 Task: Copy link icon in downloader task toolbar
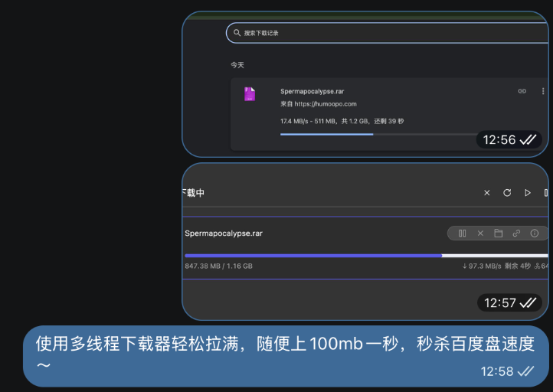[516, 234]
